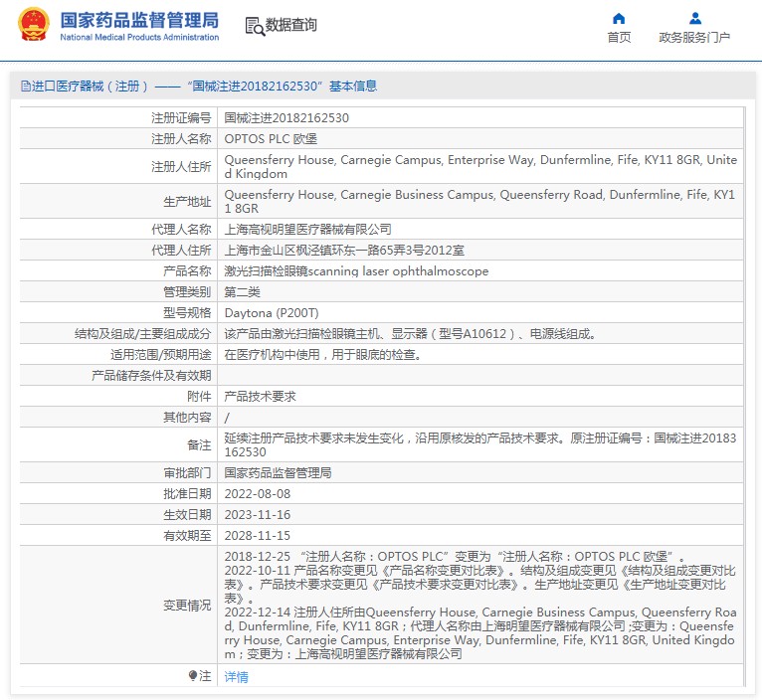Screen dimensions: 762x700
Task: Click the lightbulb icon next to 注
Action: click(192, 675)
